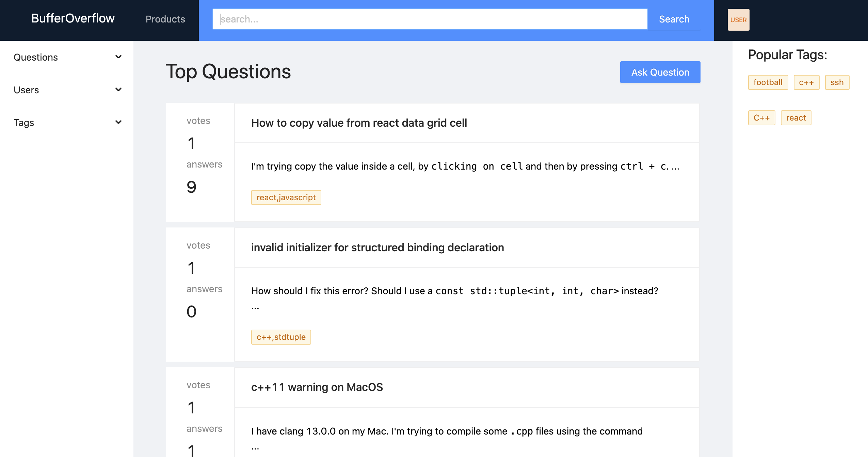Click the USER profile icon

(x=738, y=19)
